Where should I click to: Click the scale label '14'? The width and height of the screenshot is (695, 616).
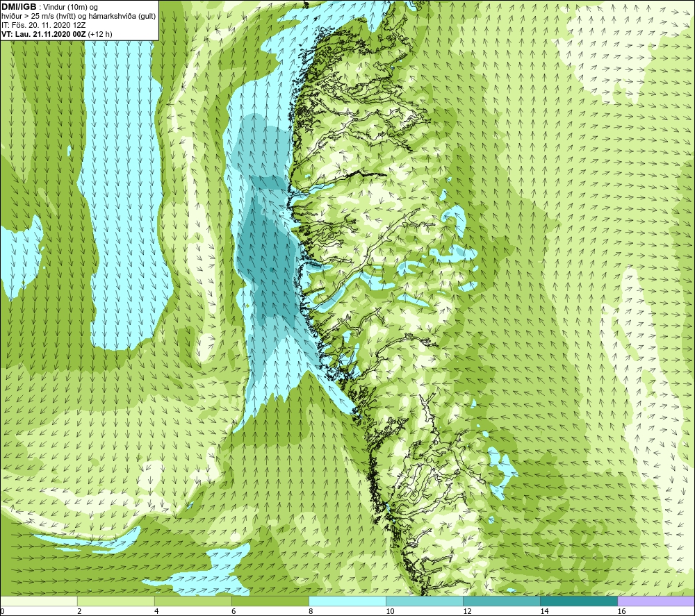(544, 612)
